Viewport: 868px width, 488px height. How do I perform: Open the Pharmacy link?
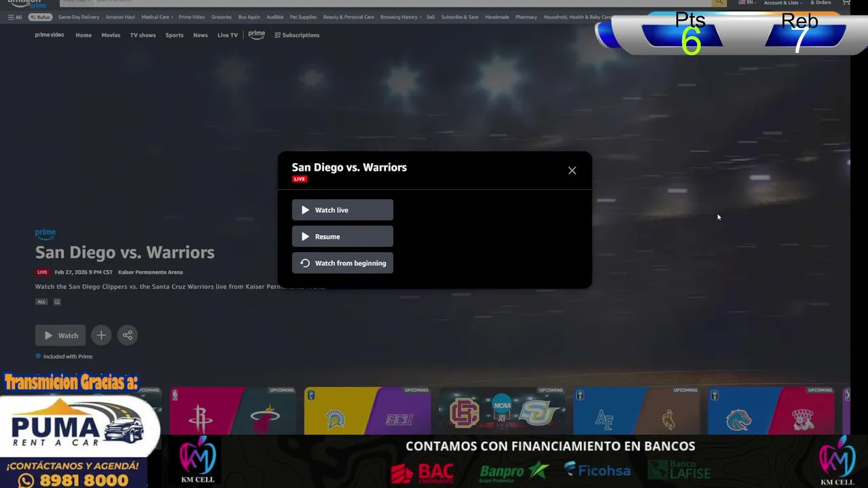pos(526,17)
